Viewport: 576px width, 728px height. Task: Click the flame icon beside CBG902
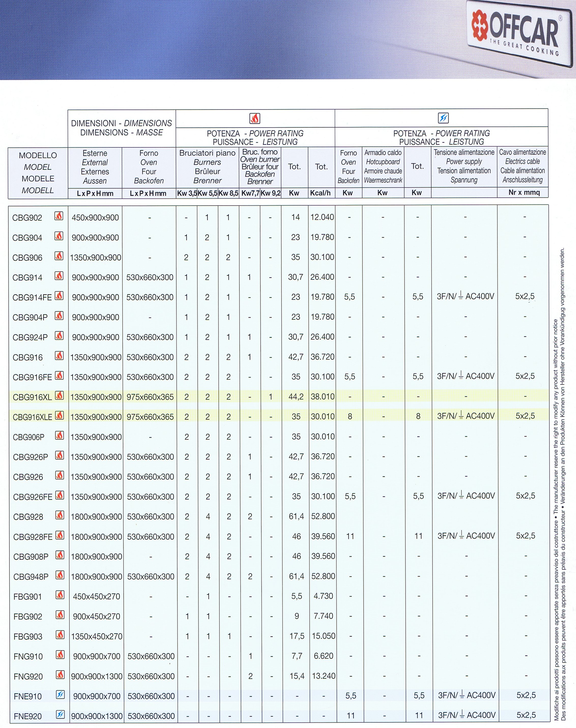tap(59, 216)
